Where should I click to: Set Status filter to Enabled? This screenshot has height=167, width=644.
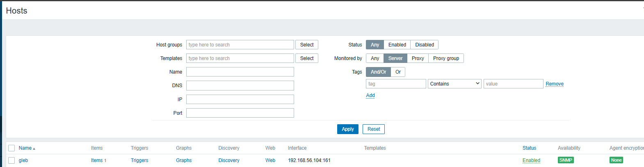click(397, 45)
